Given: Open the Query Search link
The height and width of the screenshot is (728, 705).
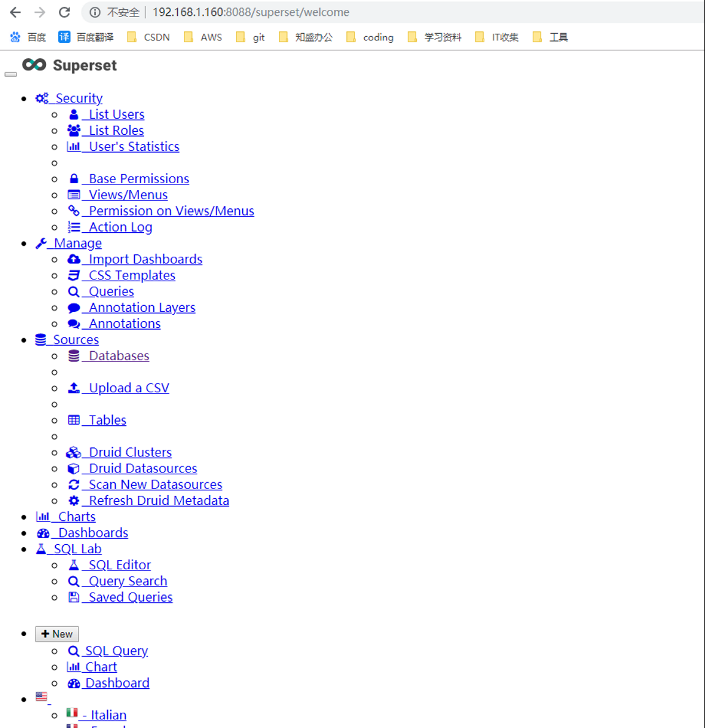Looking at the screenshot, I should [x=128, y=582].
